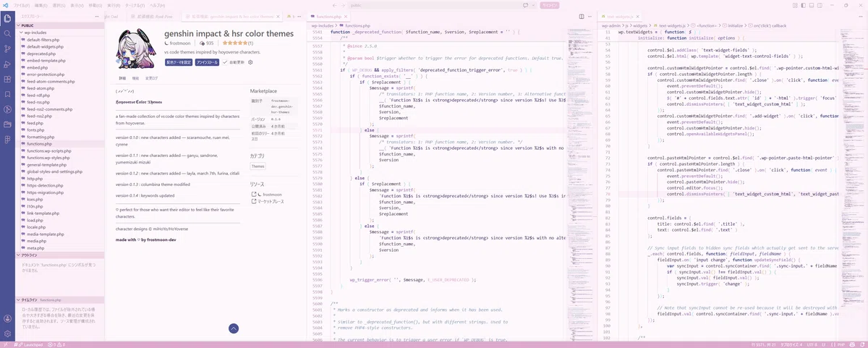Click the extension settings gear icon
Viewport: 868px width, 348px height.
point(250,62)
